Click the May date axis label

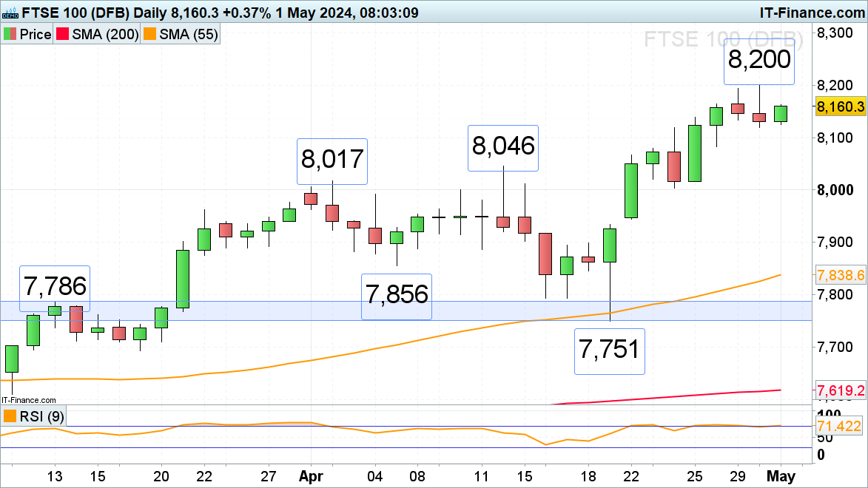coord(781,476)
